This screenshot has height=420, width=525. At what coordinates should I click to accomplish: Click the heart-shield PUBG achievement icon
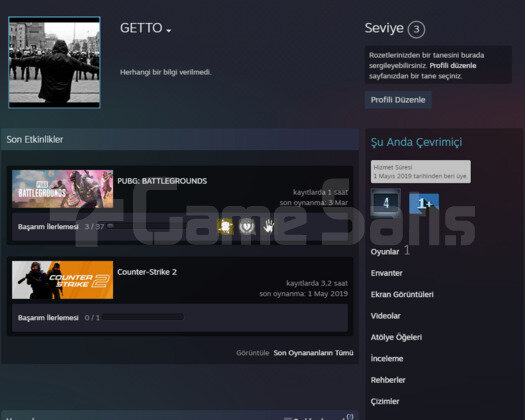click(247, 226)
